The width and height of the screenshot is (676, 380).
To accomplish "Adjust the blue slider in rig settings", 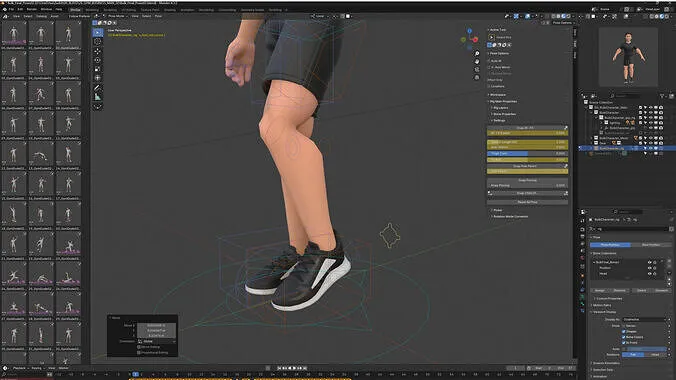I will [x=527, y=154].
